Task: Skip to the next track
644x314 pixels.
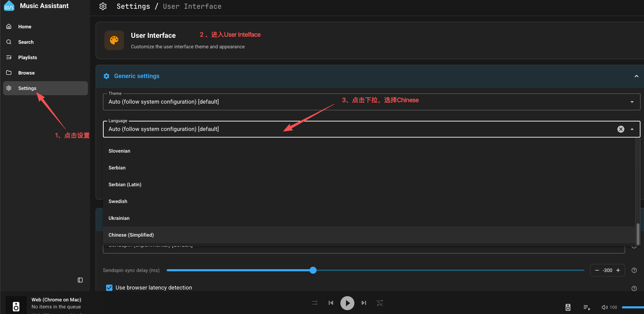Action: (364, 303)
